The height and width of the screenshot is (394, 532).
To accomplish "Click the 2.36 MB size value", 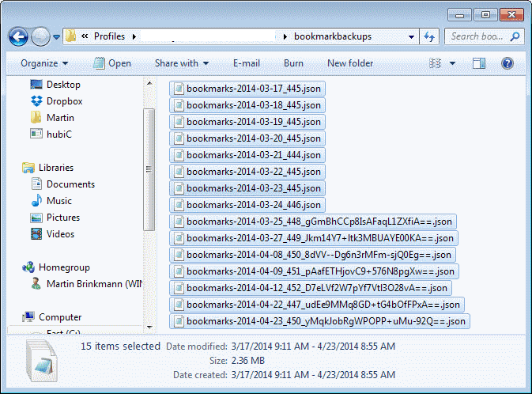I will (247, 361).
